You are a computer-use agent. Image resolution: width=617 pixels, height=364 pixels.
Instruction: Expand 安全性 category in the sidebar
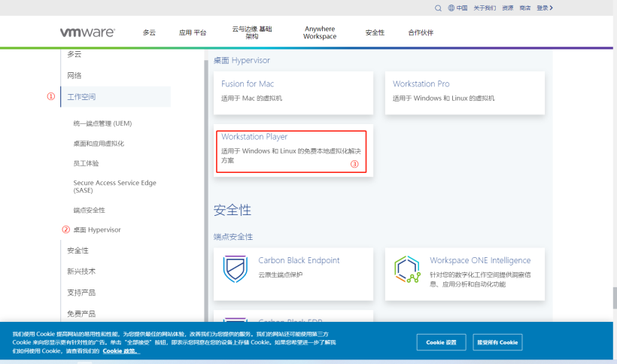click(x=78, y=250)
